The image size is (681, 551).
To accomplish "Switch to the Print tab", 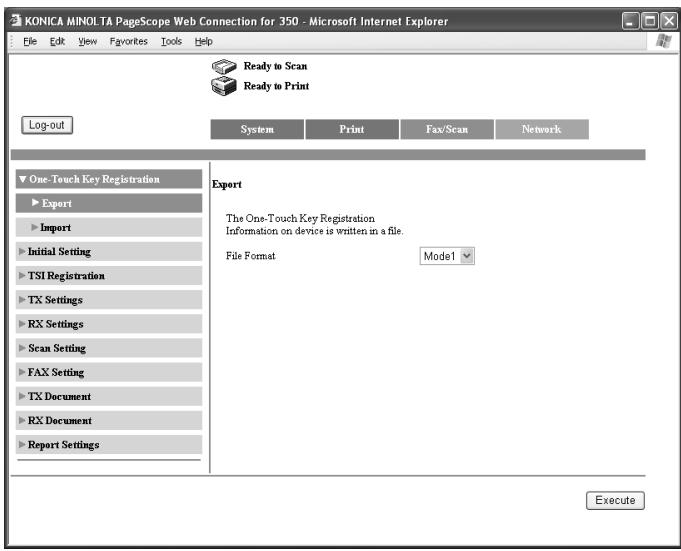I will click(x=352, y=129).
